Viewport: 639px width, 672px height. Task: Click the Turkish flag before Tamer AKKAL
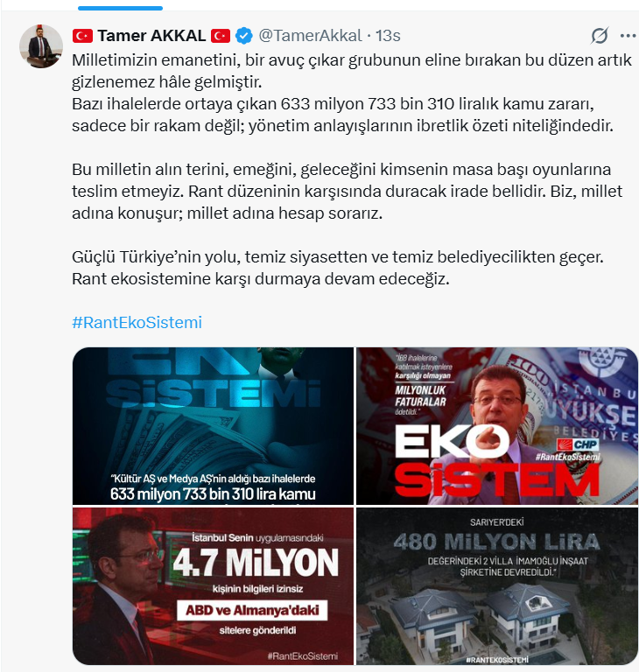coord(82,36)
